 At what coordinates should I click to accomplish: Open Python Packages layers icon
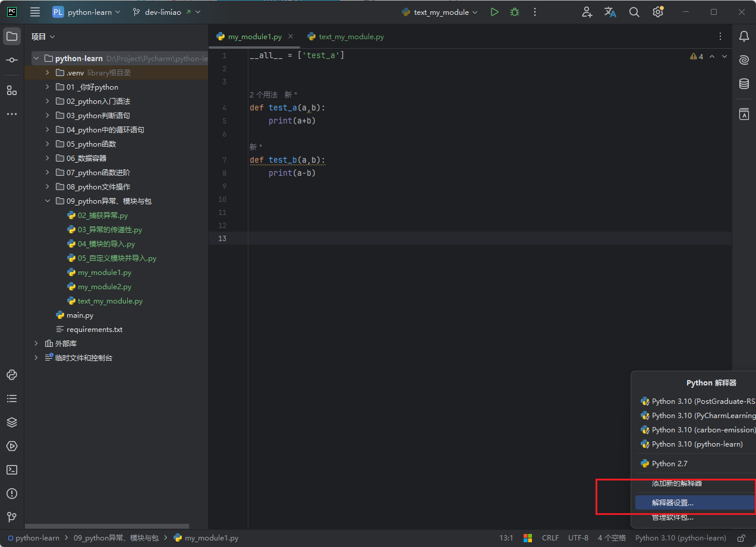(12, 422)
